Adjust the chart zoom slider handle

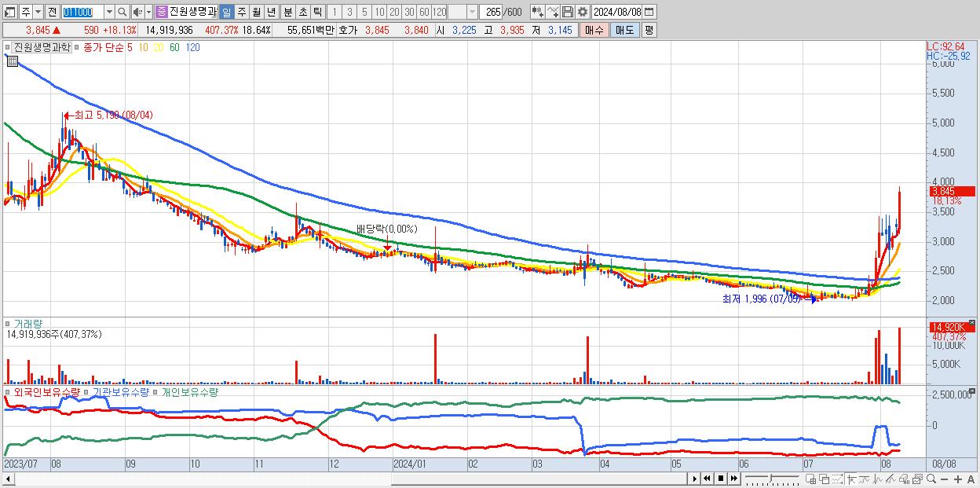click(x=770, y=478)
